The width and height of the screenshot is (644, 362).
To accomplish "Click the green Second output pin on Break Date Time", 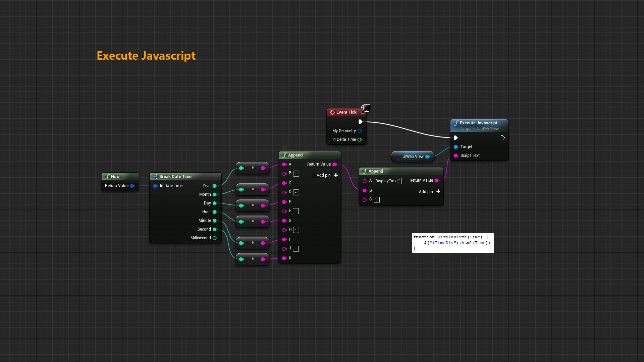I will click(x=215, y=229).
